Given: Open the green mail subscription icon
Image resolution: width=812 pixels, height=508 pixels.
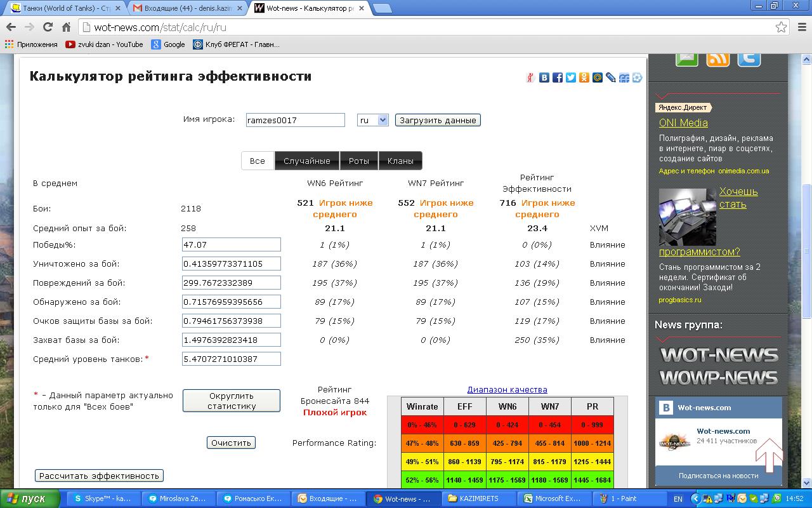Looking at the screenshot, I should 687,58.
